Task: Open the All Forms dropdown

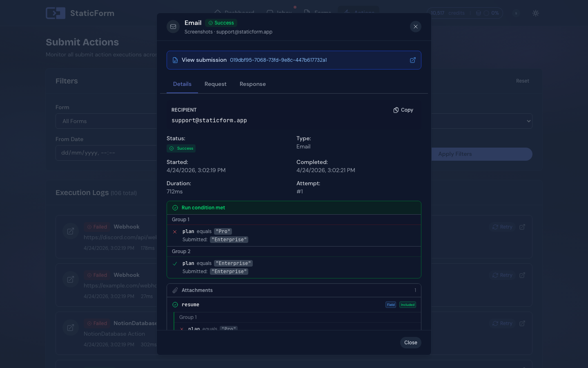Action: (107, 121)
